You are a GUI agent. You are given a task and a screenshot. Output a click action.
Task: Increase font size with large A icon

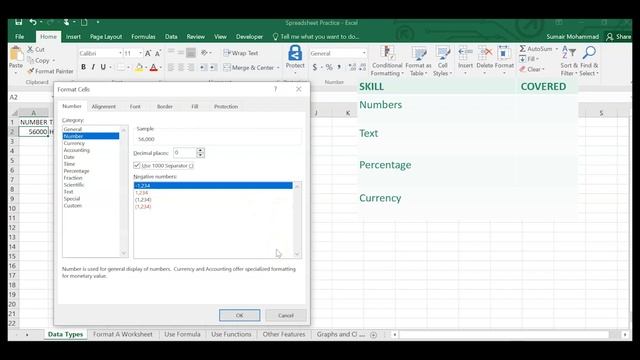click(148, 53)
